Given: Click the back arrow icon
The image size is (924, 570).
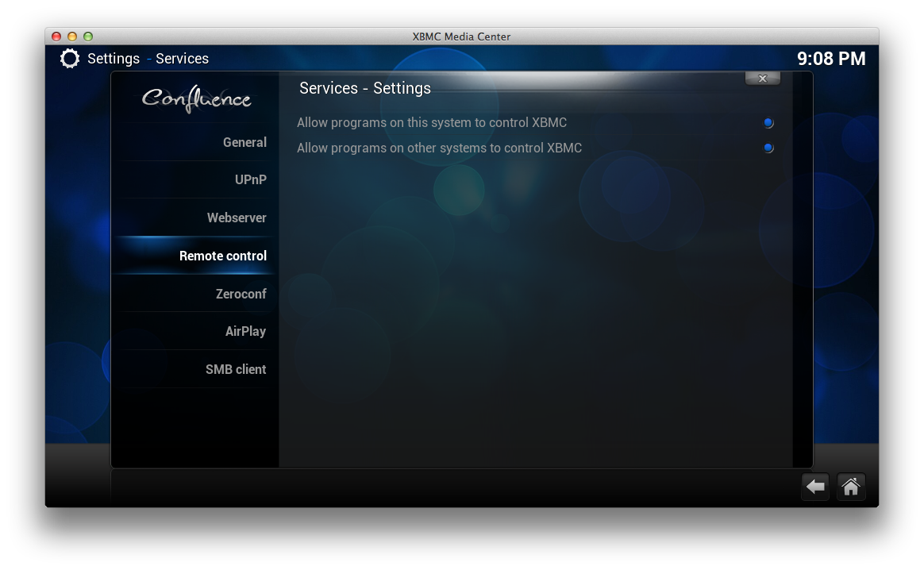Looking at the screenshot, I should click(x=815, y=487).
